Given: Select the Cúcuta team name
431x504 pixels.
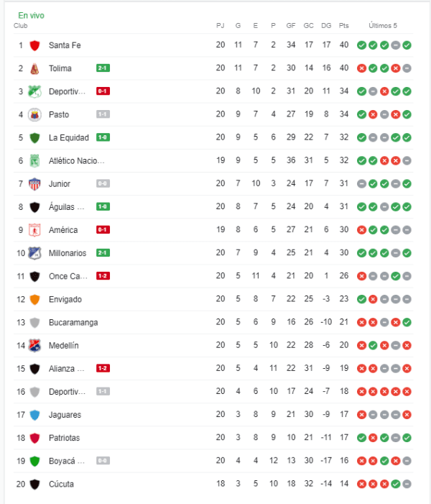Looking at the screenshot, I should (61, 484).
